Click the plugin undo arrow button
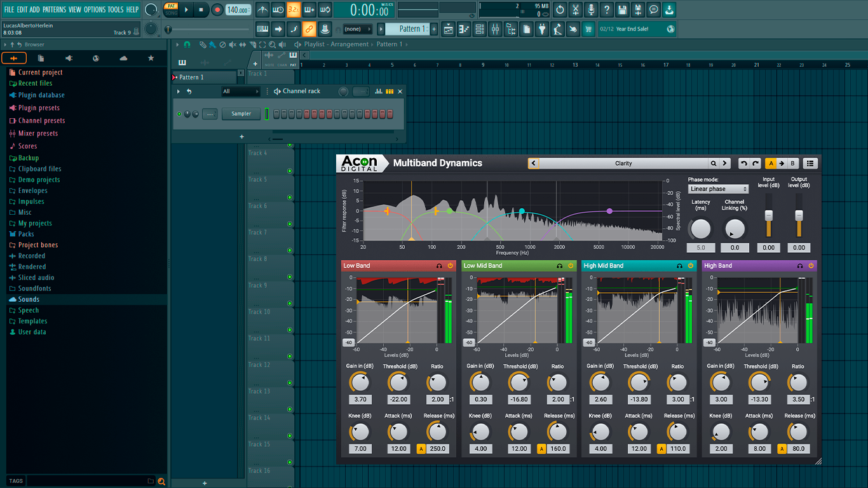868x488 pixels. click(x=744, y=163)
